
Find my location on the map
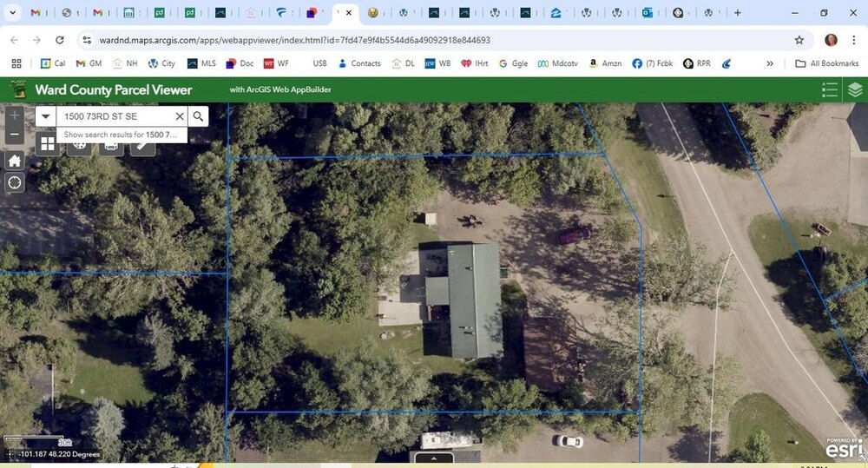(x=15, y=182)
